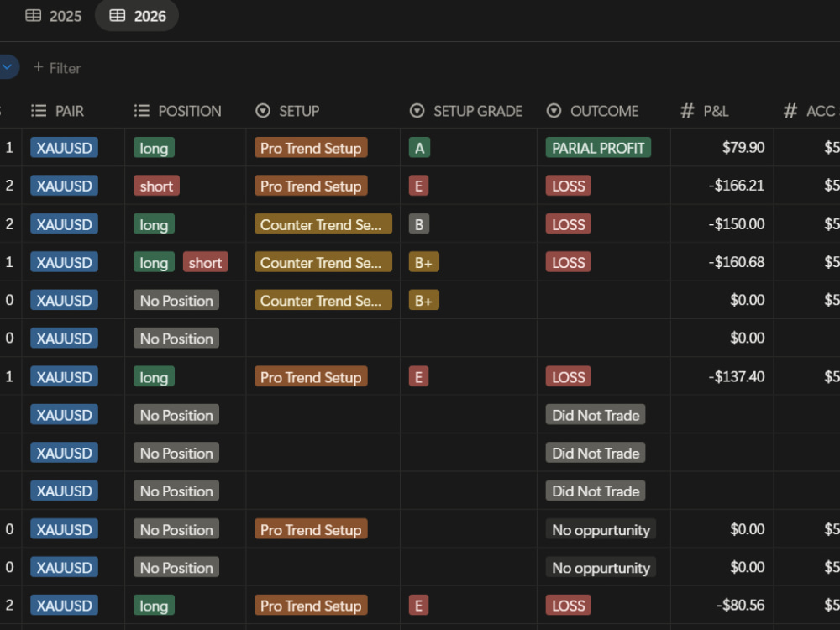Screen dimensions: 840x630
Task: Click the E grade tag in the -$137.40 row
Action: tap(418, 376)
